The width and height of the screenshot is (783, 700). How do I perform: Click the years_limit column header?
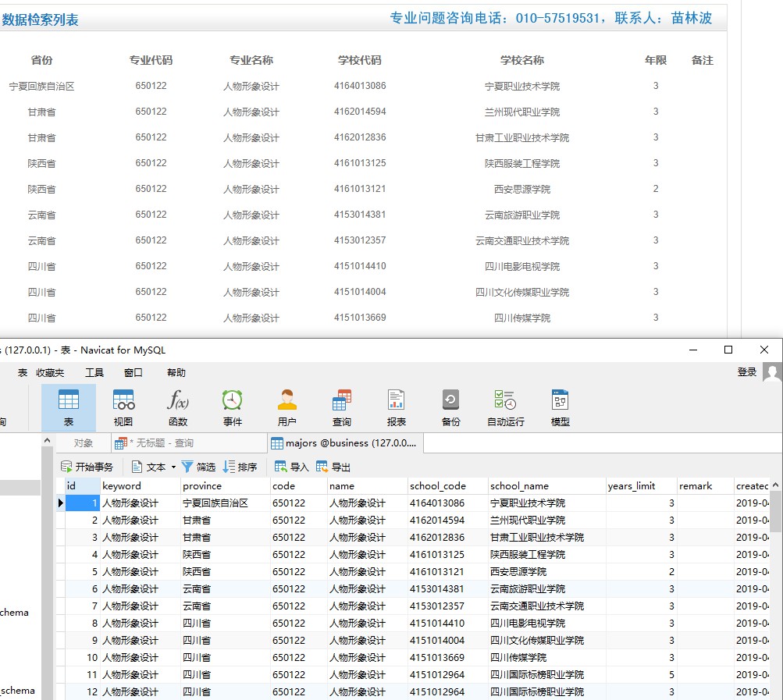coord(641,486)
